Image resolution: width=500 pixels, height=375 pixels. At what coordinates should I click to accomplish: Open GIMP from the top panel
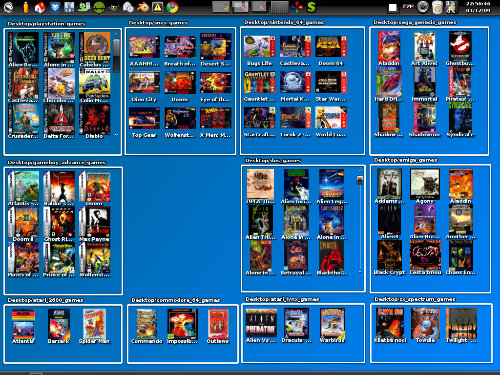point(114,7)
